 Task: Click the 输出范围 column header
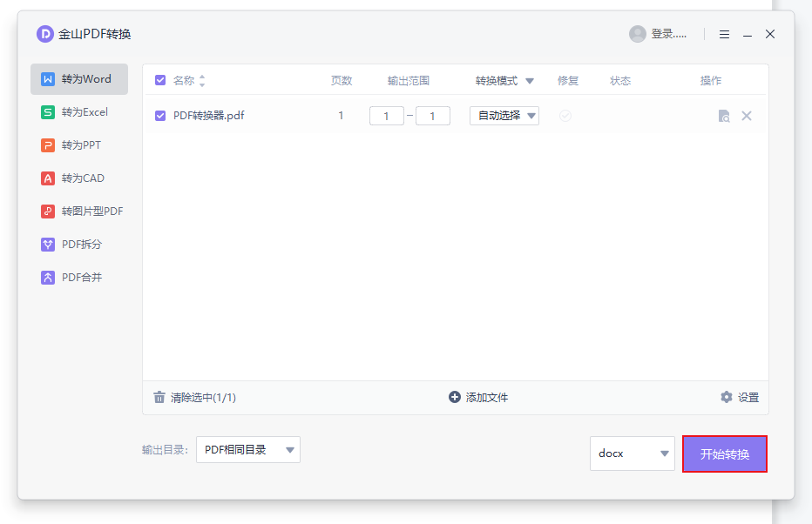point(409,81)
